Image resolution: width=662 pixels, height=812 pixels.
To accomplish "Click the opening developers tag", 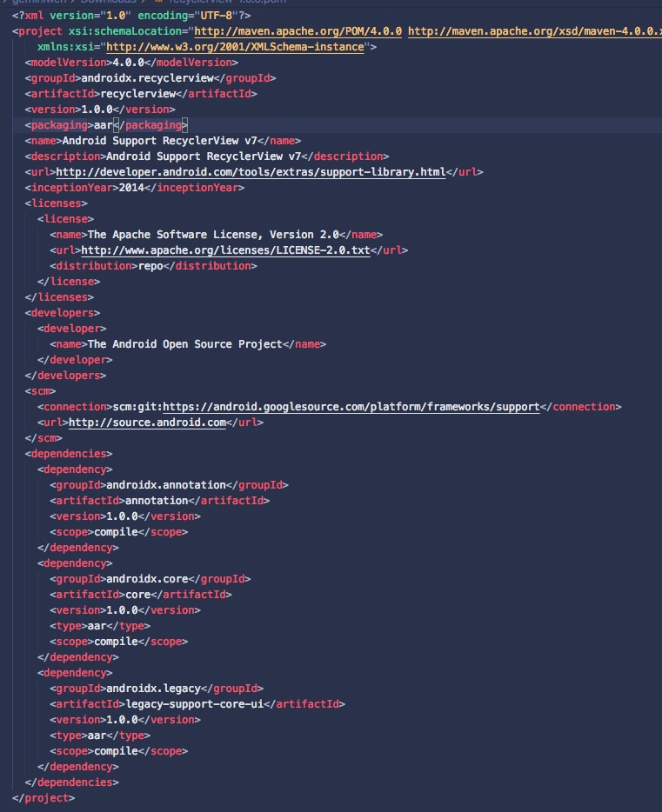I will point(62,313).
